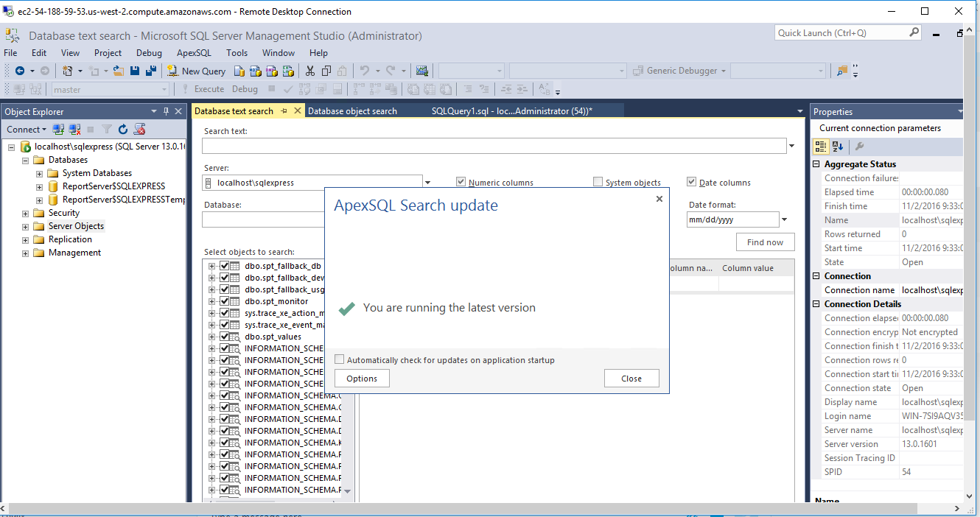This screenshot has height=517, width=980.
Task: Open the ApexSQL menu
Action: pyautogui.click(x=194, y=53)
